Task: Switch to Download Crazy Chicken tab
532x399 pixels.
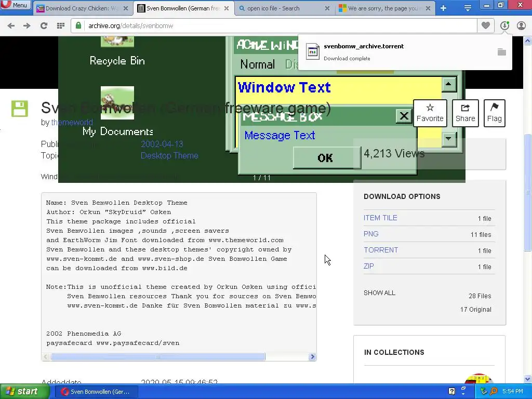Action: (x=83, y=8)
